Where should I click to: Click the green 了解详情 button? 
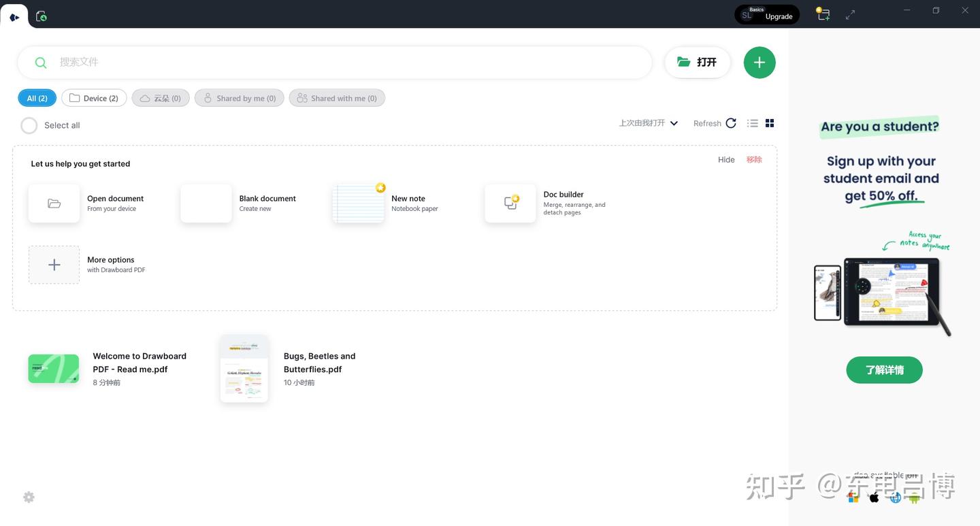click(885, 370)
